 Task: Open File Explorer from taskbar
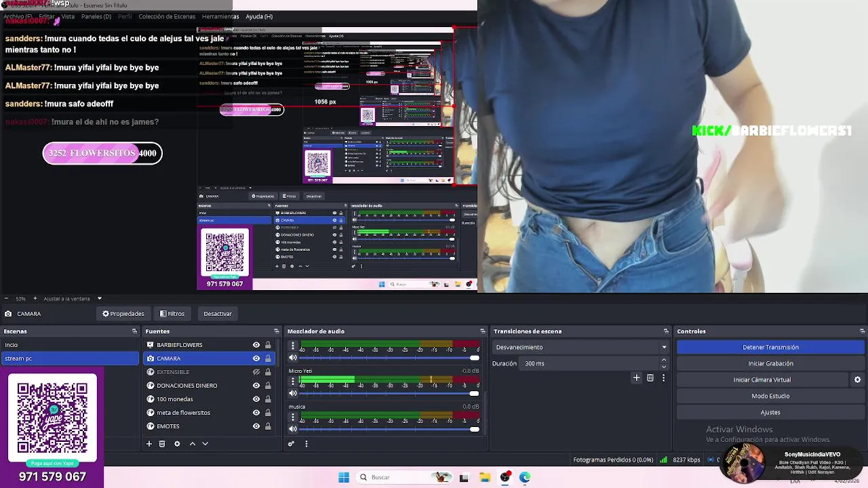pos(485,477)
